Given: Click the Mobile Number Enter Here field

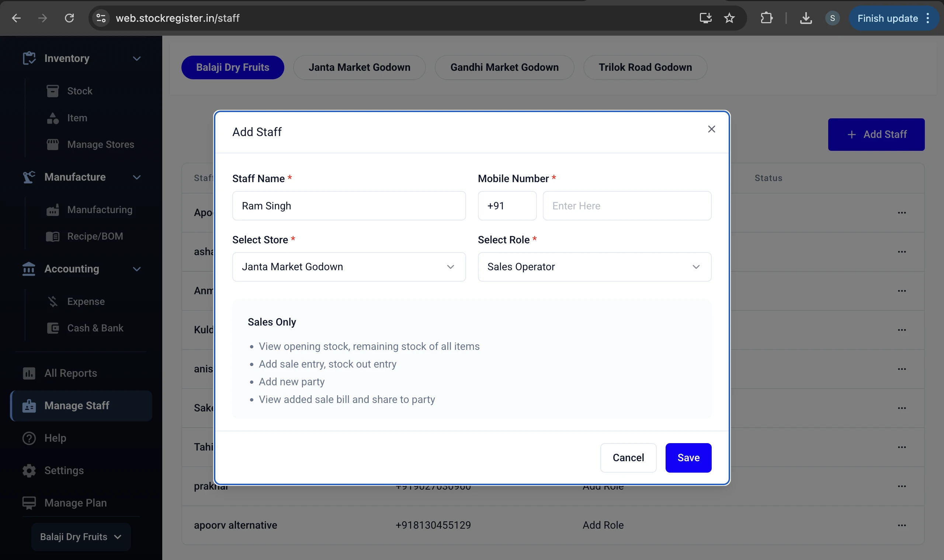Looking at the screenshot, I should pos(626,206).
